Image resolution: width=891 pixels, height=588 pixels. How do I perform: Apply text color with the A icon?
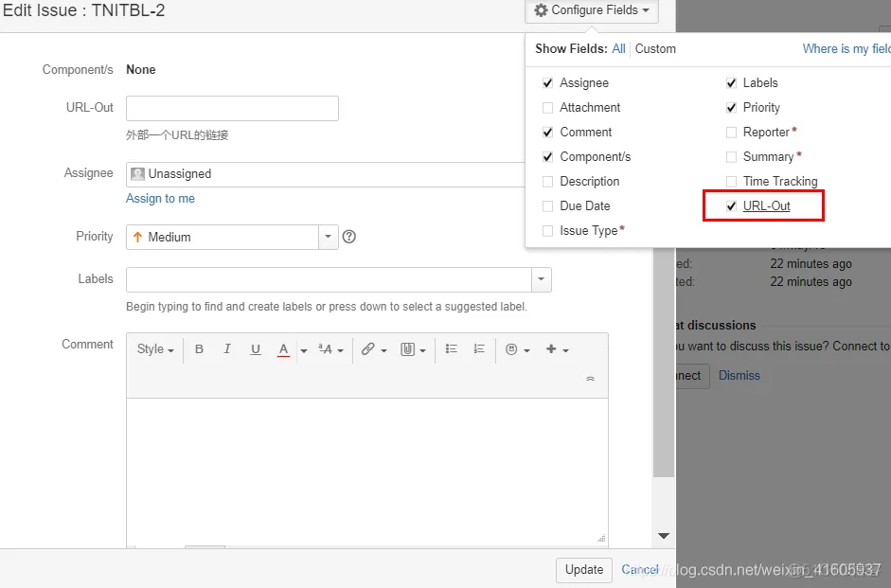coord(283,349)
